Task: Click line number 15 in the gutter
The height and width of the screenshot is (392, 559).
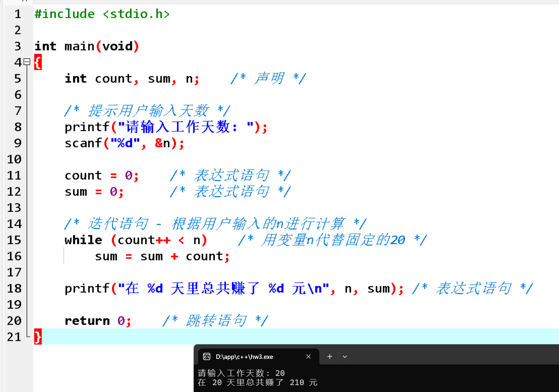Action: [x=14, y=240]
